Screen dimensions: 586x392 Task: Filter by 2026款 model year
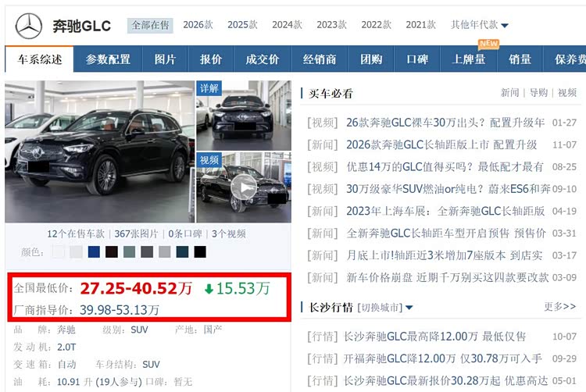[198, 25]
